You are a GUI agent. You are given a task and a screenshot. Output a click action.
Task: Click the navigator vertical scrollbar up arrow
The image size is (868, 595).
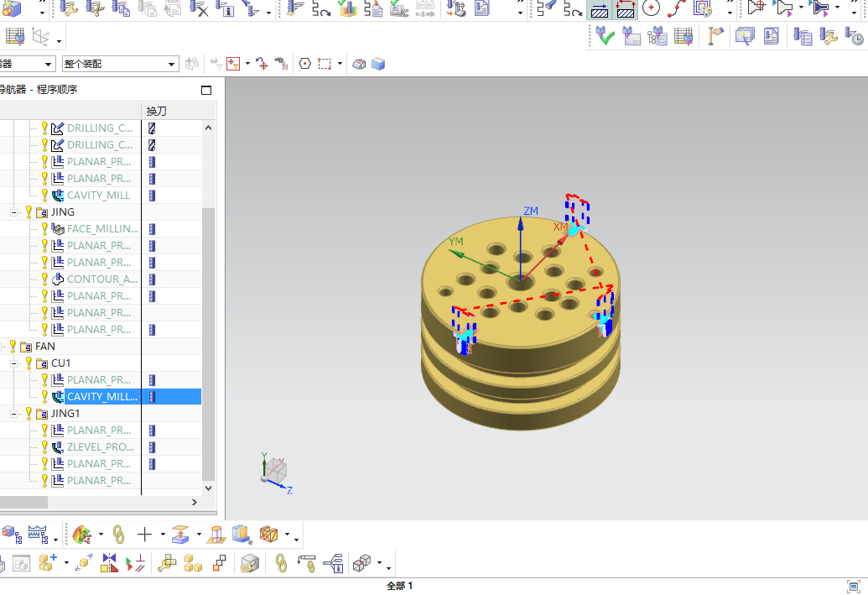click(208, 128)
